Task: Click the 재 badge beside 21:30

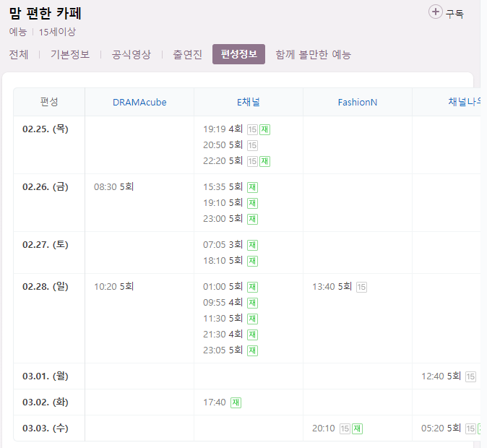Action: coord(252,335)
